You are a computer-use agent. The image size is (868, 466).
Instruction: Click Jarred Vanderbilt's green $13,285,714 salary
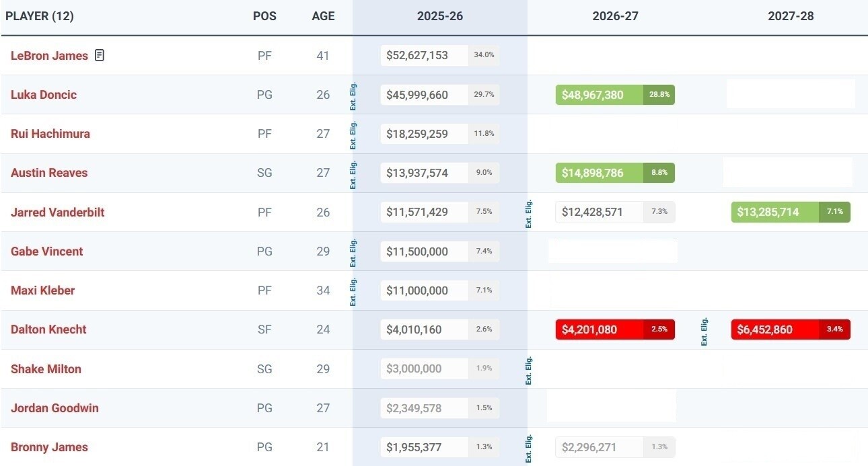coord(774,212)
